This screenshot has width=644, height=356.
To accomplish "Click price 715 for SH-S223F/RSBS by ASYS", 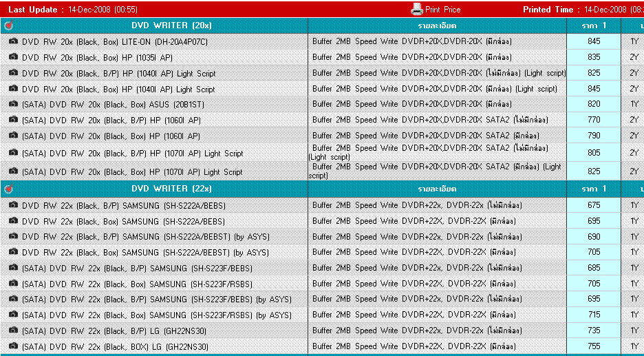I will point(594,315).
